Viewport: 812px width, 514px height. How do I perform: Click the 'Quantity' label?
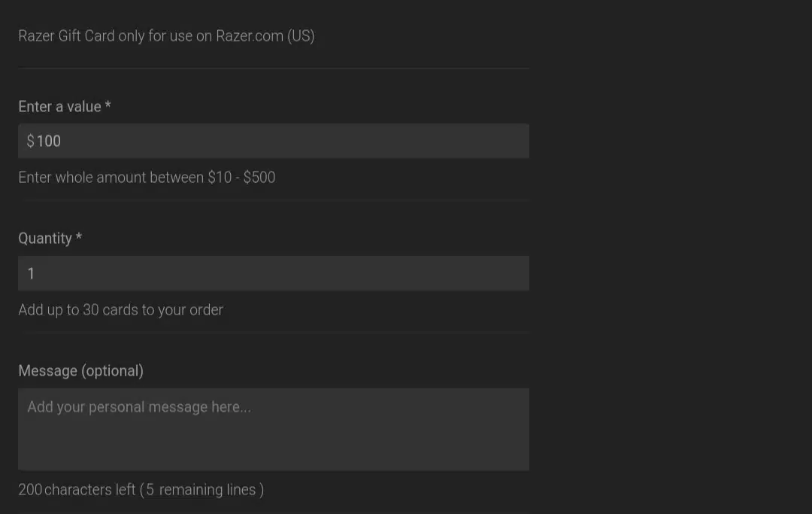click(x=45, y=239)
